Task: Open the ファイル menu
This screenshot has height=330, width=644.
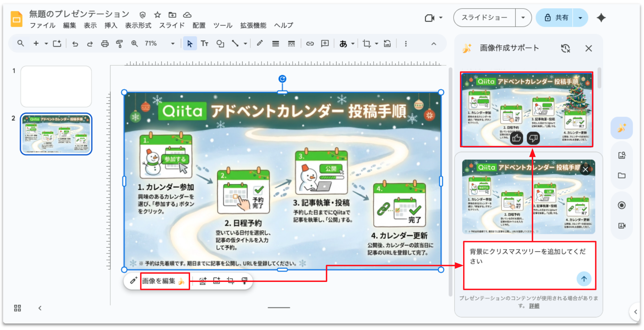Action: [x=43, y=25]
